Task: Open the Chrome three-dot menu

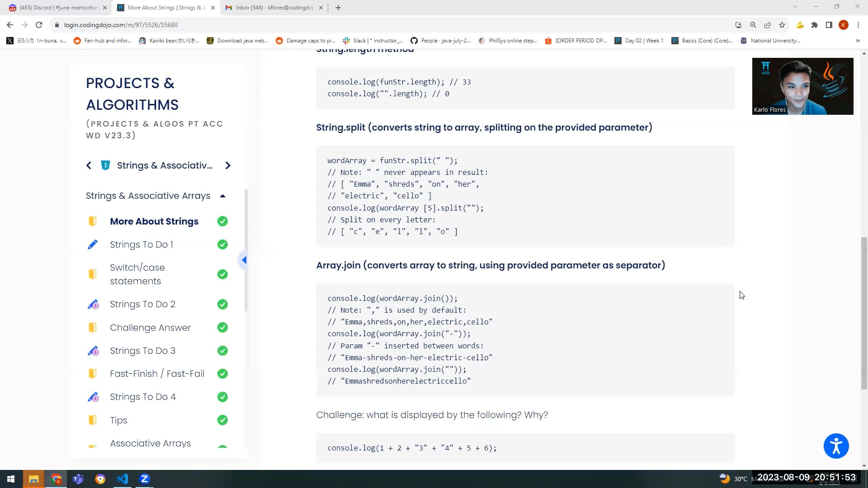Action: pyautogui.click(x=858, y=25)
